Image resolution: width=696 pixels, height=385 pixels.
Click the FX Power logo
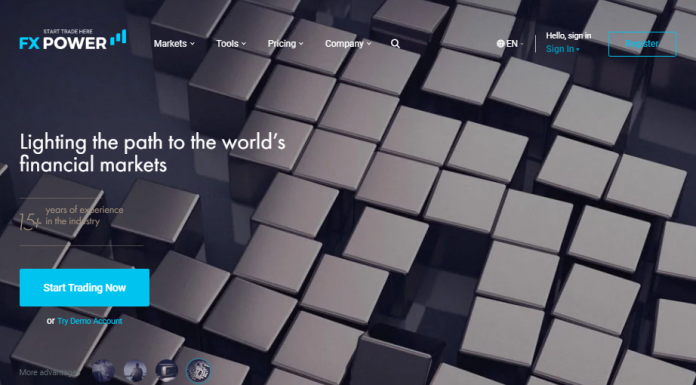pyautogui.click(x=73, y=40)
